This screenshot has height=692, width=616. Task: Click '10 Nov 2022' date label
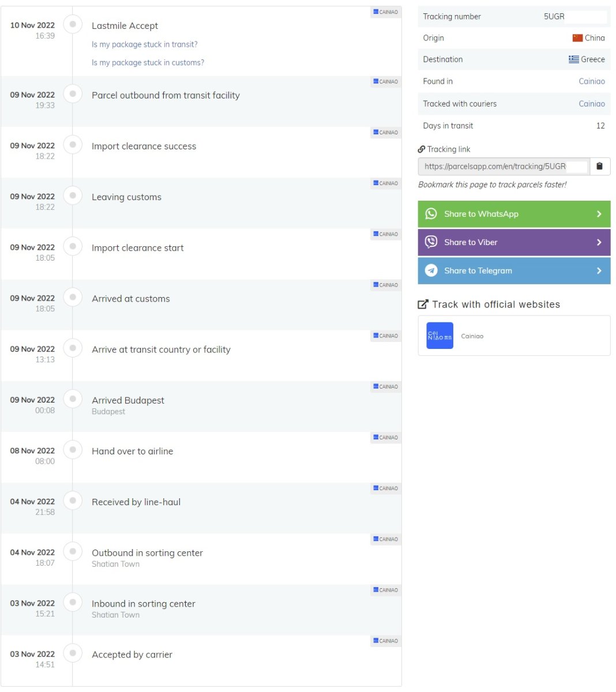(x=32, y=25)
